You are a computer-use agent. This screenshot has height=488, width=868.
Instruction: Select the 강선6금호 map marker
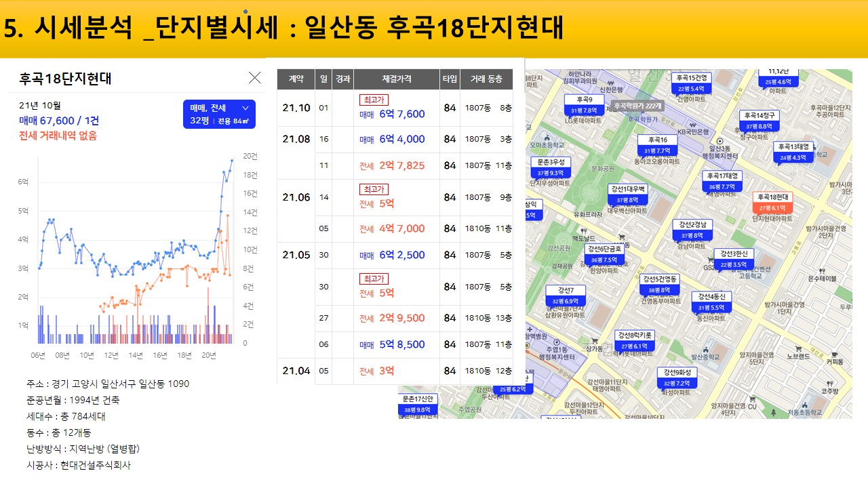click(x=604, y=255)
